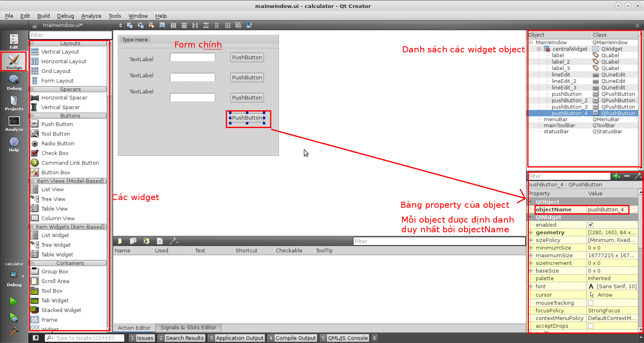The width and height of the screenshot is (644, 343).
Task: Open Compile Output pane
Action: tap(293, 338)
